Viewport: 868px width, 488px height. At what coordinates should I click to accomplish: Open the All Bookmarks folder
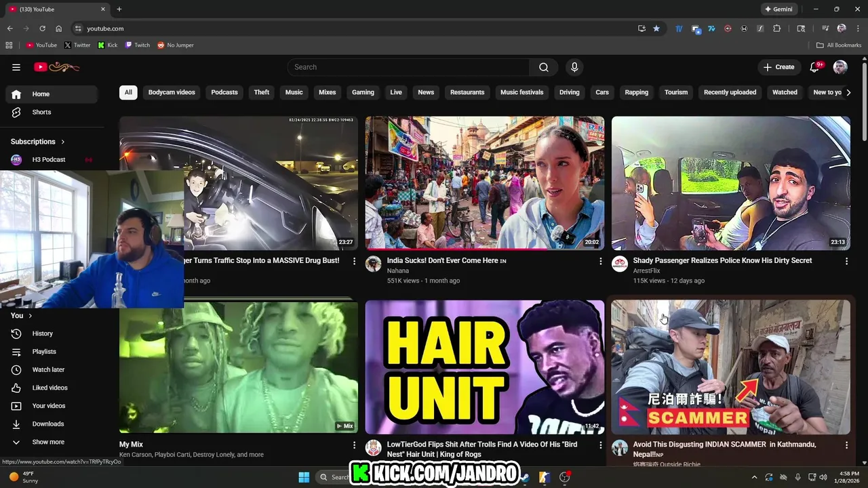(839, 45)
